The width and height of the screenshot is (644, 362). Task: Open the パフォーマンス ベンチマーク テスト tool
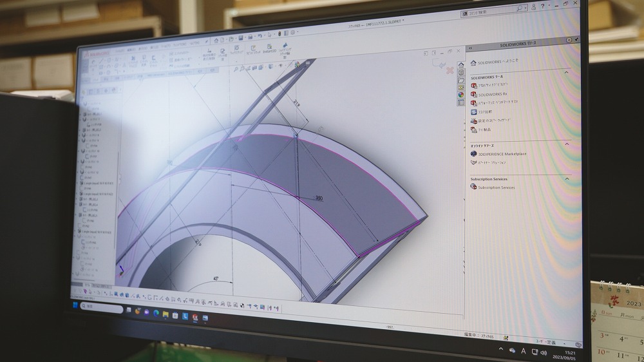pyautogui.click(x=494, y=102)
